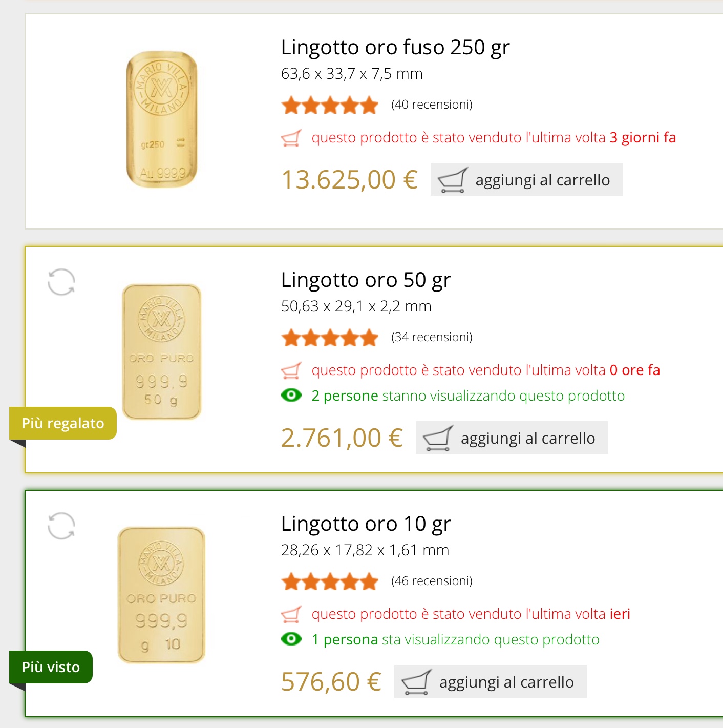This screenshot has height=728, width=723.
Task: Click the compare arrows icon on 10 gr ingot
Action: [x=61, y=526]
